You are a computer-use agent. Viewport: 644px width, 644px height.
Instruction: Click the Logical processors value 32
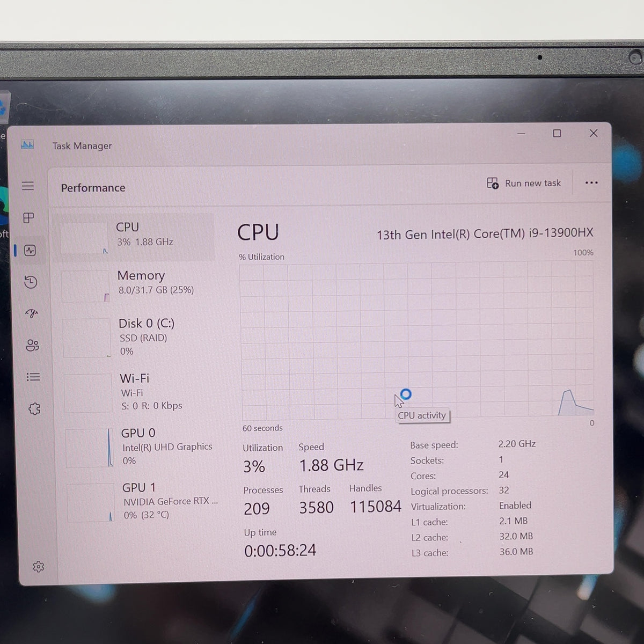point(504,490)
